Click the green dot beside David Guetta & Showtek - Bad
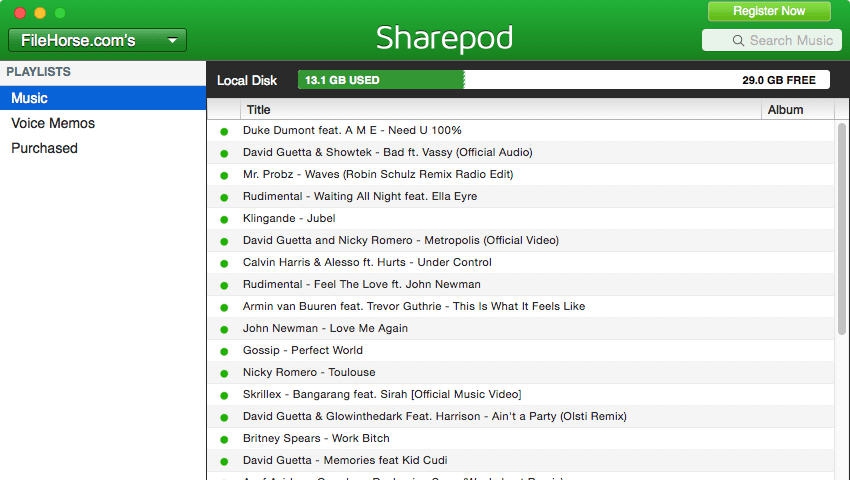 coord(224,153)
